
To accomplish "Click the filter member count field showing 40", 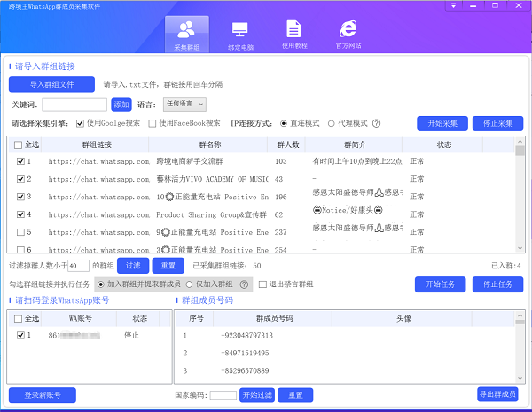I will pyautogui.click(x=78, y=266).
